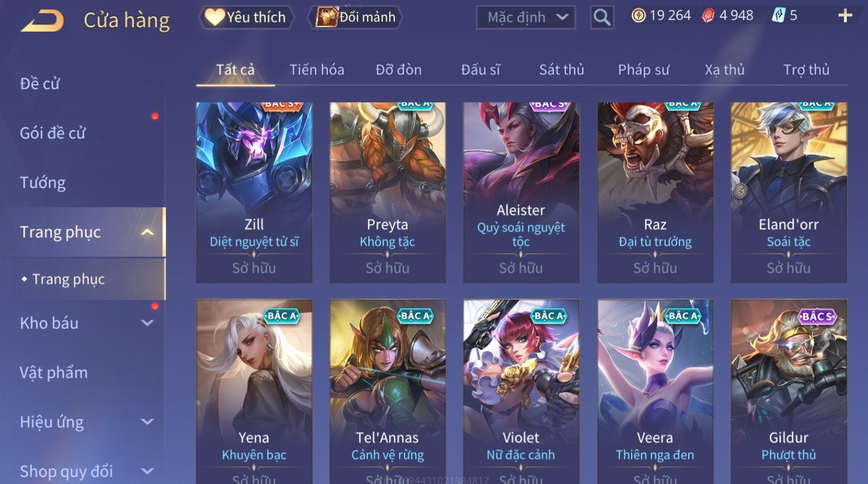Open Tướng in the sidebar
868x484 pixels.
click(x=43, y=183)
